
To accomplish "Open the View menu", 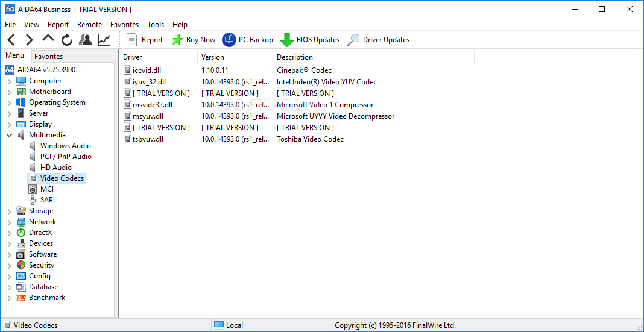I will pos(31,25).
